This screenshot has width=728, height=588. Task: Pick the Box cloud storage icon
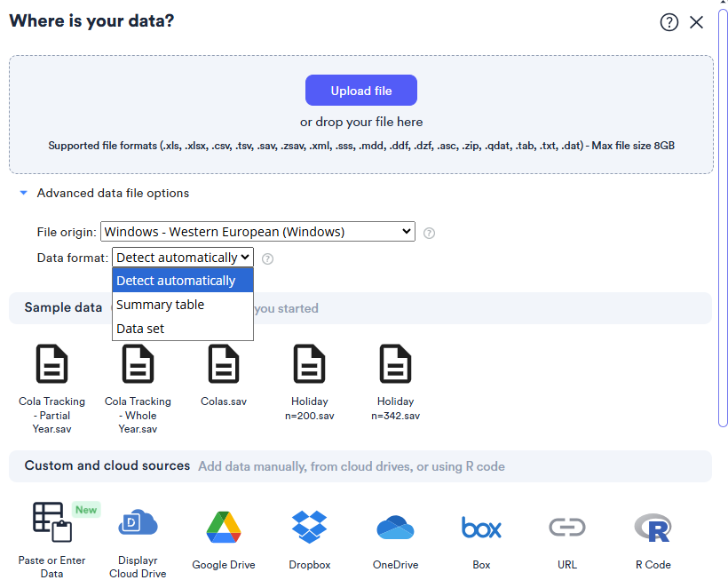pyautogui.click(x=481, y=528)
